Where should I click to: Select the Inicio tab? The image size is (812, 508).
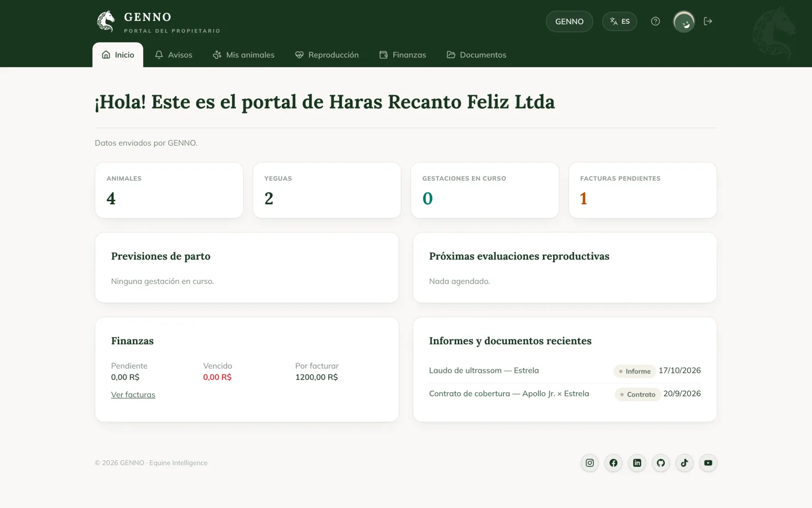point(118,55)
